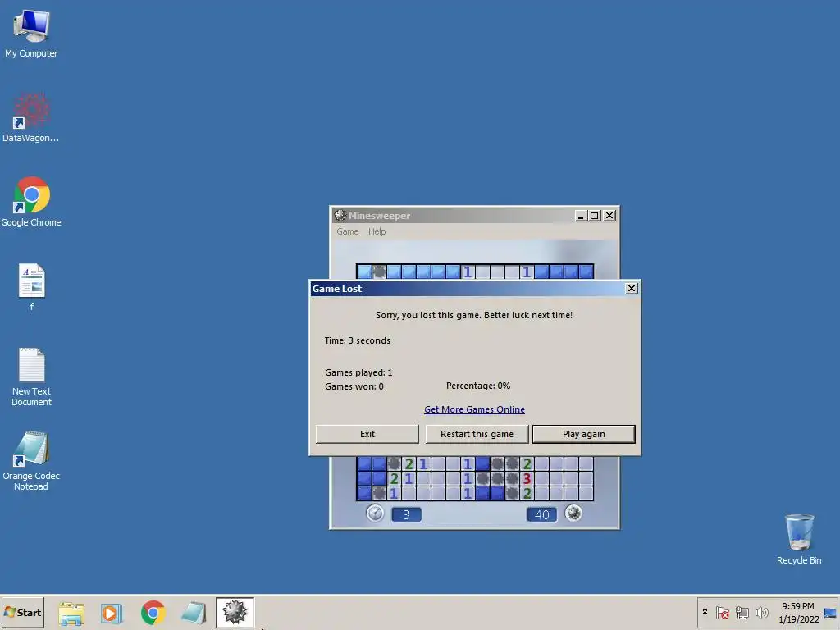Open Chrome from the taskbar
This screenshot has height=630, width=840.
coord(153,613)
